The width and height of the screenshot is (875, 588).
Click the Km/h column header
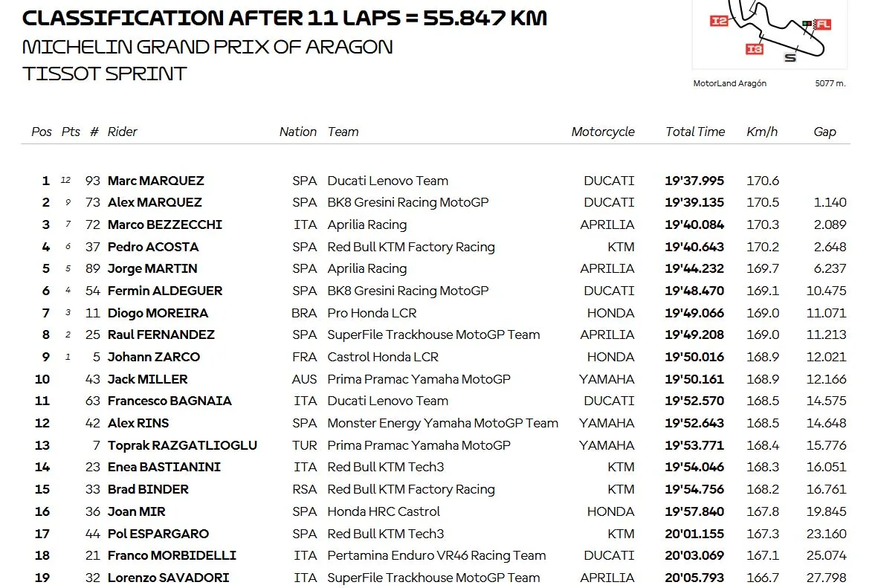(762, 132)
